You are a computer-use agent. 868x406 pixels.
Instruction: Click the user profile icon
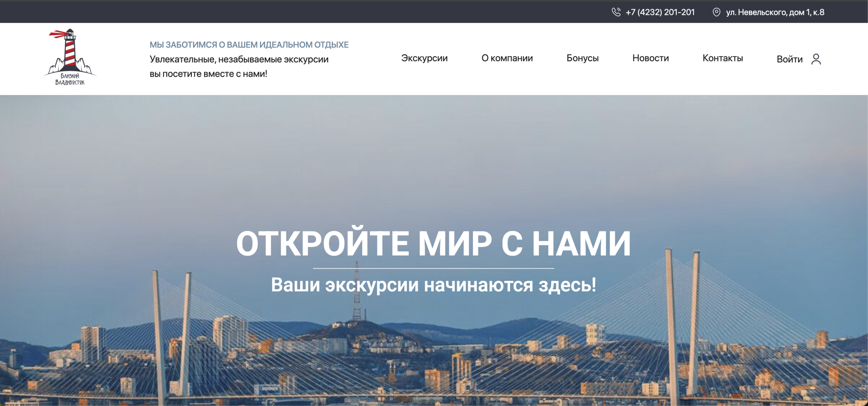tap(816, 59)
